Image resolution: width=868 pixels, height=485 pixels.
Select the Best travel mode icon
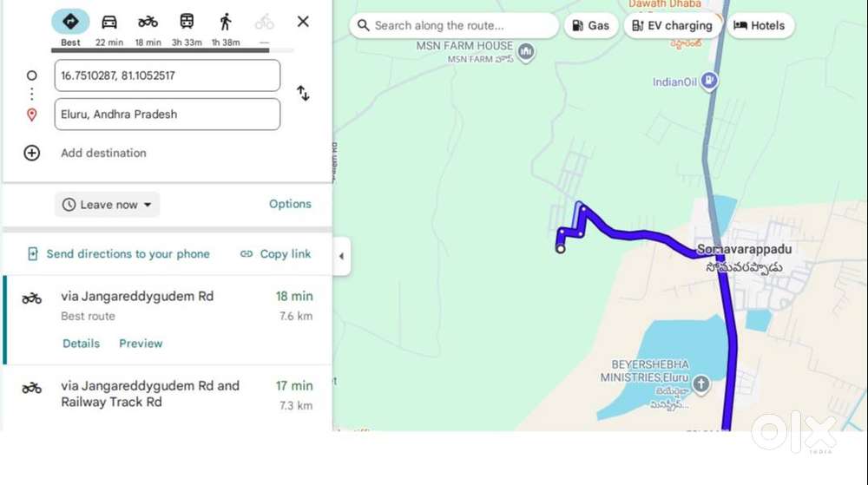pyautogui.click(x=70, y=22)
